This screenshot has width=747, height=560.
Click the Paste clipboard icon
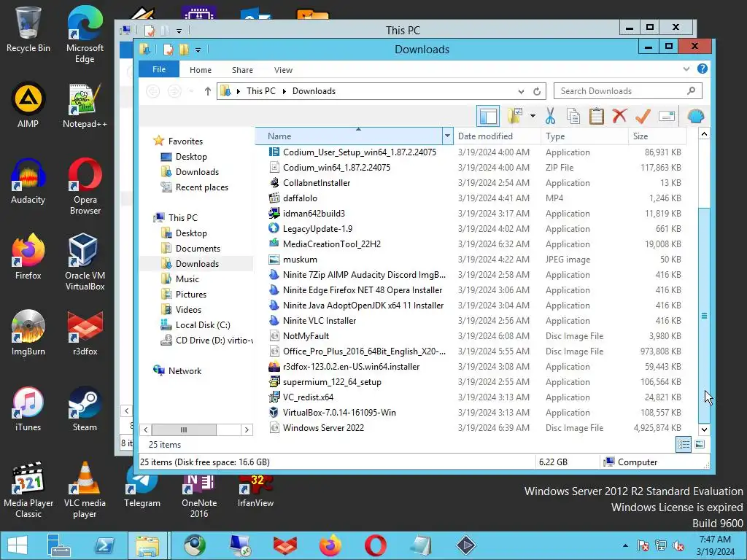pyautogui.click(x=597, y=116)
